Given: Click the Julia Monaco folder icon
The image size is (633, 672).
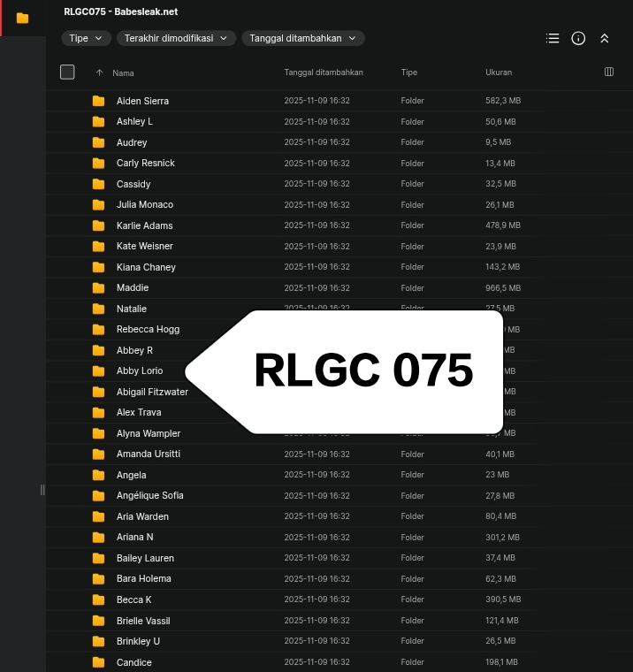Looking at the screenshot, I should 98,205.
